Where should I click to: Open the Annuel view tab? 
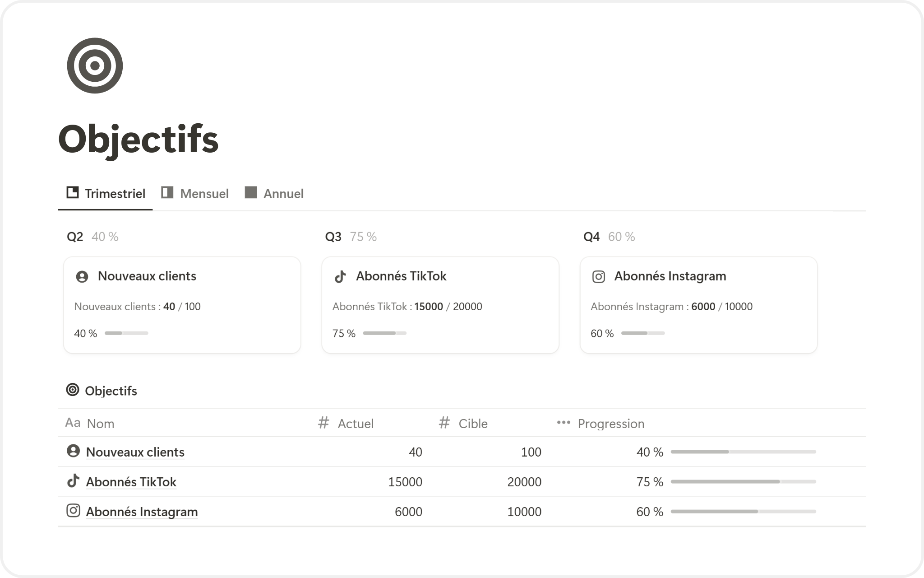[x=274, y=194]
